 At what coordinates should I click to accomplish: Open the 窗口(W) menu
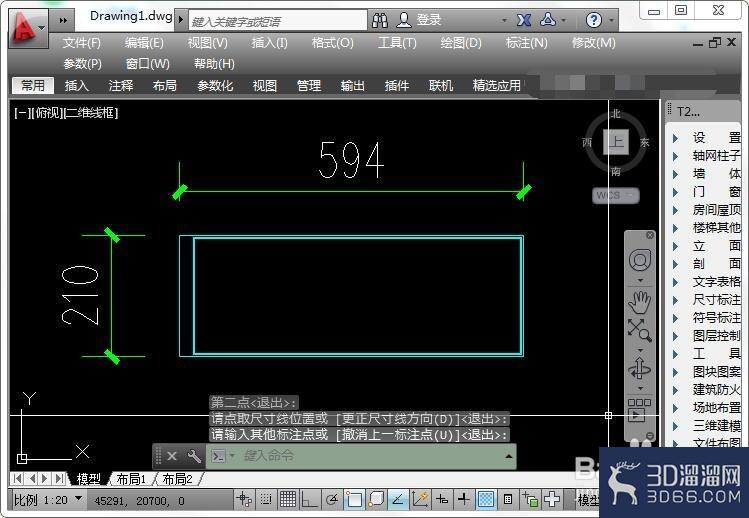coord(147,64)
